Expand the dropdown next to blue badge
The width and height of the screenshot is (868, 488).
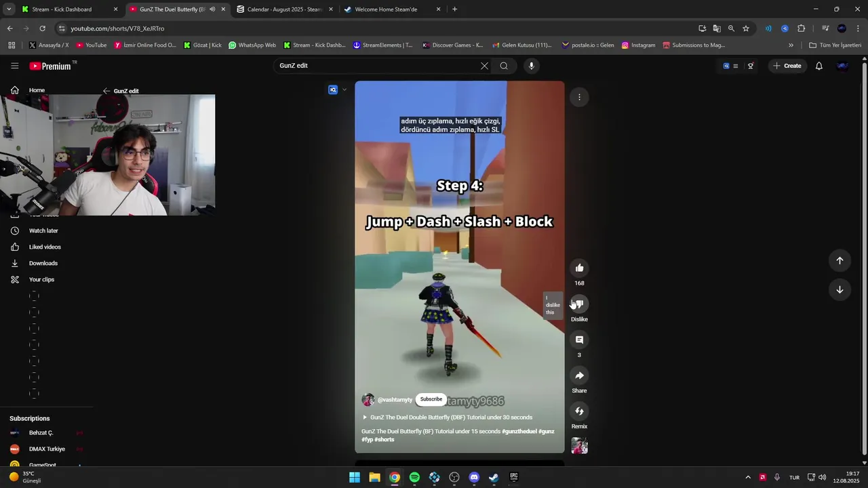(344, 89)
